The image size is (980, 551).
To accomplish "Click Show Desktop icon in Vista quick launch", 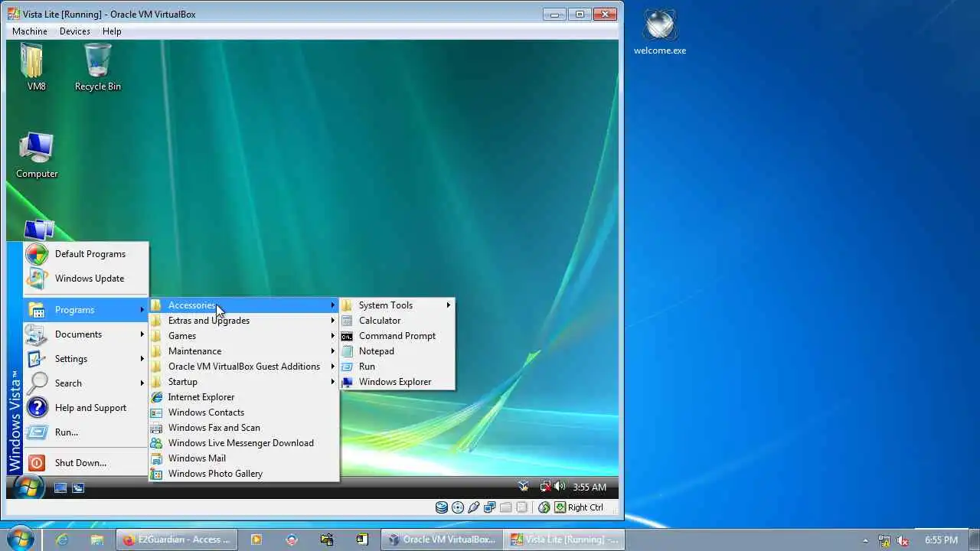I will tap(60, 487).
